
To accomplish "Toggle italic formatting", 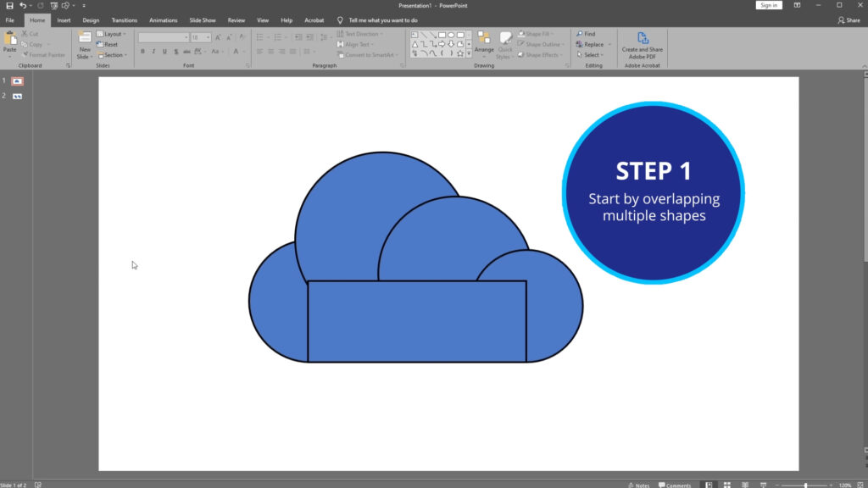I will (153, 50).
